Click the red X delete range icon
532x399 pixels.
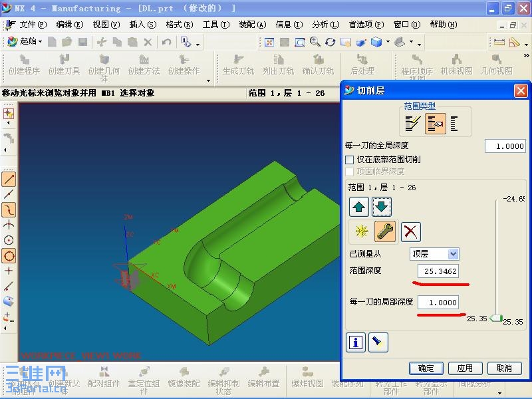(x=411, y=232)
